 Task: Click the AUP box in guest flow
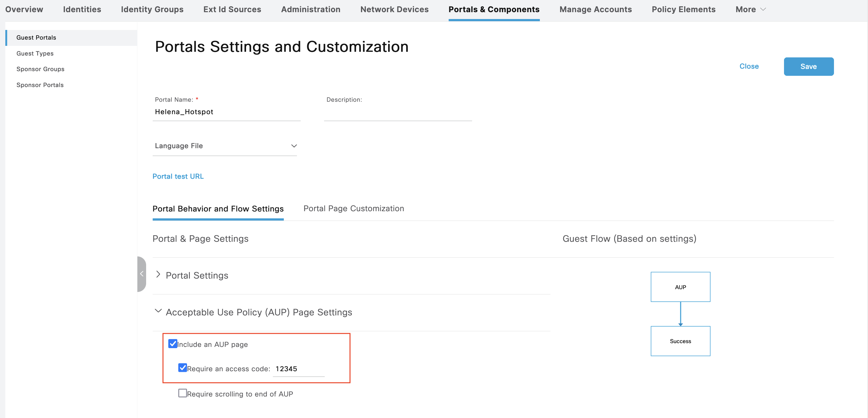680,287
